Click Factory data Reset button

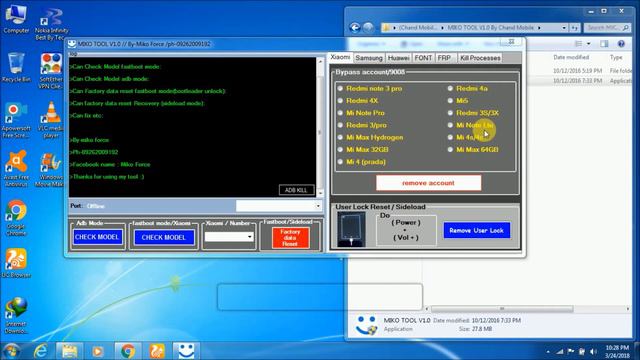pyautogui.click(x=290, y=238)
